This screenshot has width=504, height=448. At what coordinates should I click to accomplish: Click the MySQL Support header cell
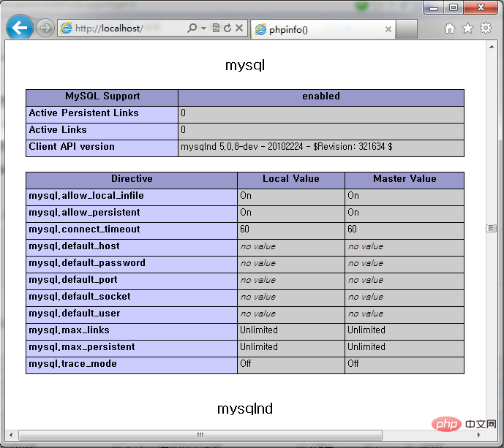102,98
